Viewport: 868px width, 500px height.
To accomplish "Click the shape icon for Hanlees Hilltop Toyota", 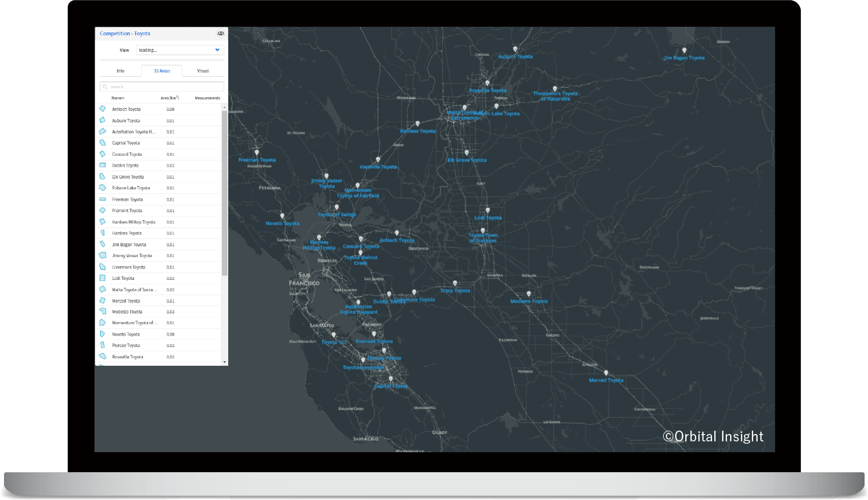I will pyautogui.click(x=102, y=222).
